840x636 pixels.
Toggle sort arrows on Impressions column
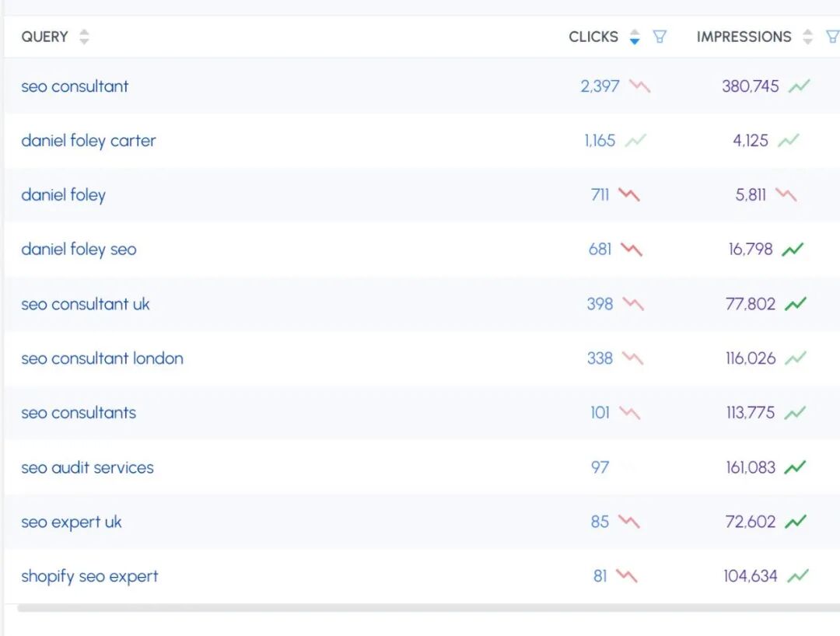click(x=808, y=37)
